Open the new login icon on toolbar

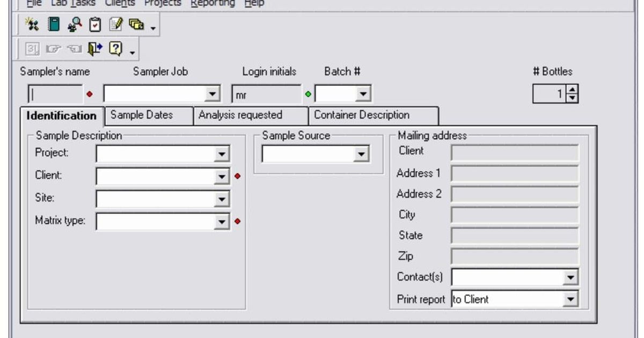point(31,24)
